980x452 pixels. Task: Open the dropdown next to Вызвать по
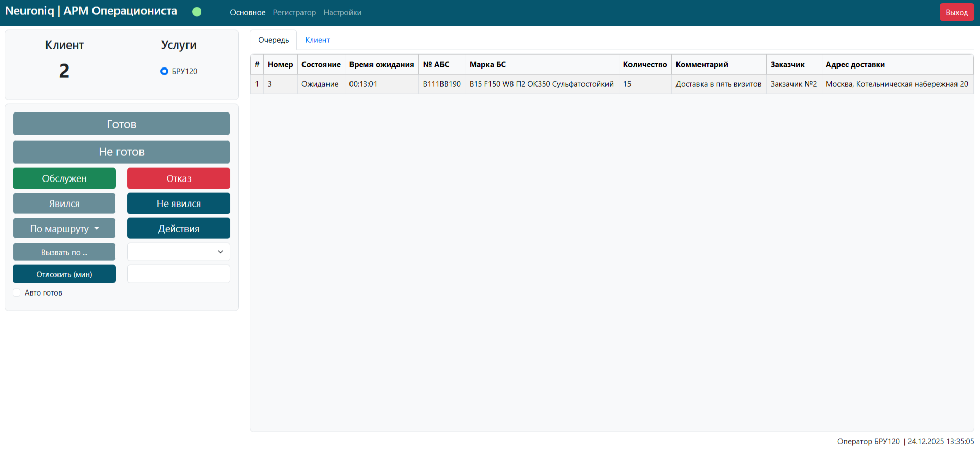(x=178, y=252)
